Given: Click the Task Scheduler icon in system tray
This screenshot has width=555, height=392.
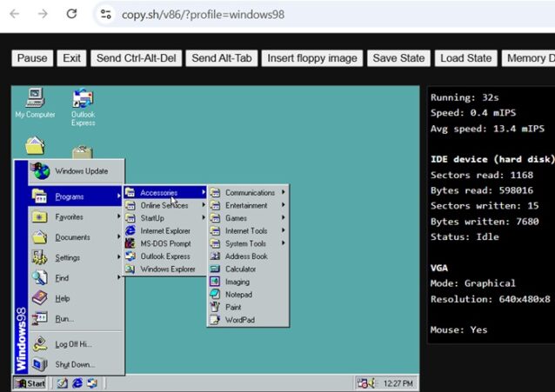Looking at the screenshot, I should point(362,383).
